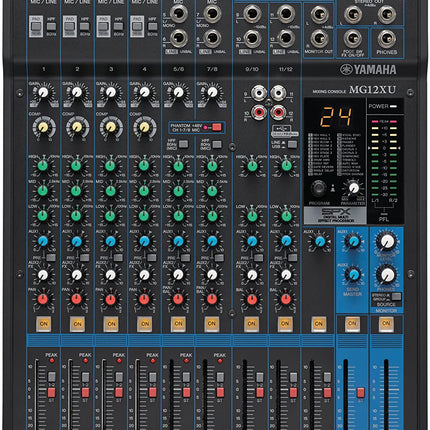430x430 pixels.
Task: Toggle the PRE button on channel 4
Action: click(x=152, y=257)
